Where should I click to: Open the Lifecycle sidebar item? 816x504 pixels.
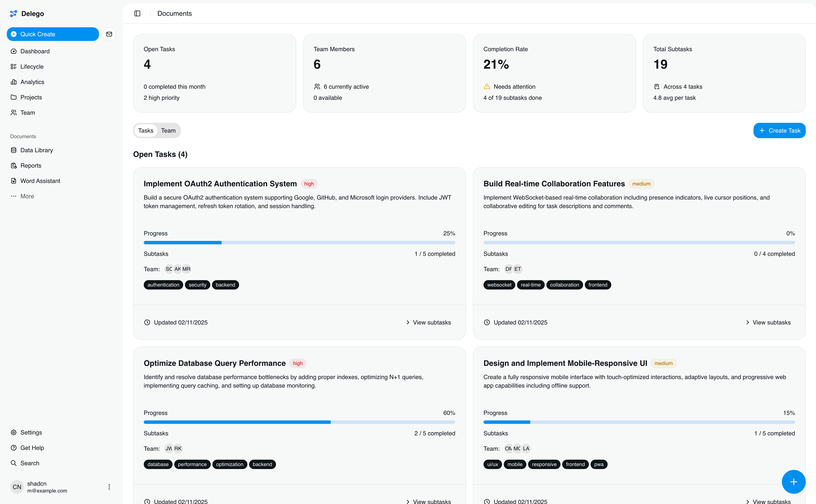point(32,67)
